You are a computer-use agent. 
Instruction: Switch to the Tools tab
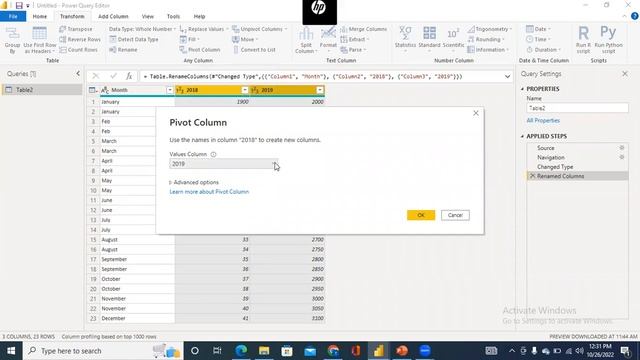tap(173, 16)
